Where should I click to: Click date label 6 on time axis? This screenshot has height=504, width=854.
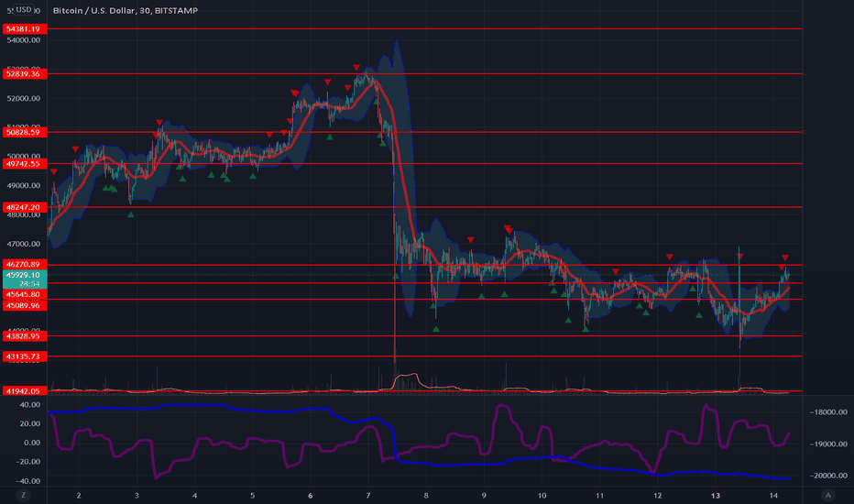pos(311,495)
